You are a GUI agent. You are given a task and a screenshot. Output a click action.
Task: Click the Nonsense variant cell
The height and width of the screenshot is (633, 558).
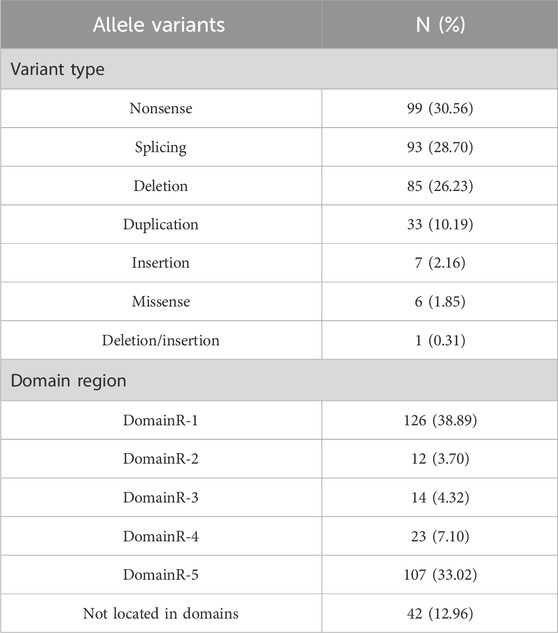click(x=161, y=108)
